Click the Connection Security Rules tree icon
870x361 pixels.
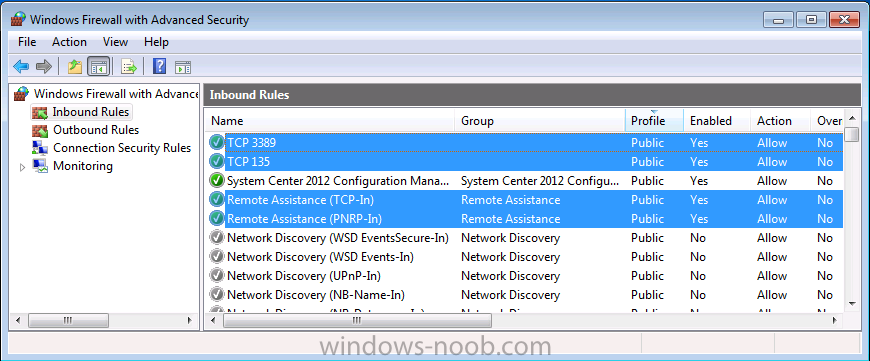tap(40, 148)
